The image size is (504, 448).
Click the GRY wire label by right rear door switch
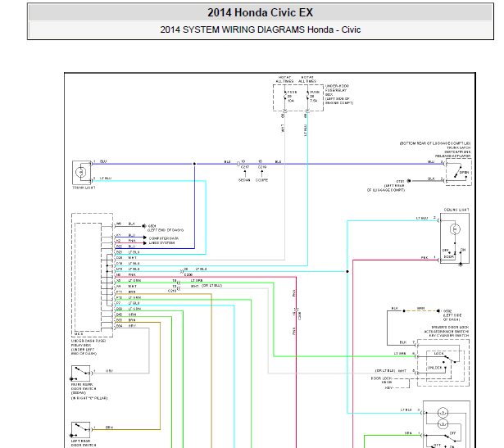110,371
